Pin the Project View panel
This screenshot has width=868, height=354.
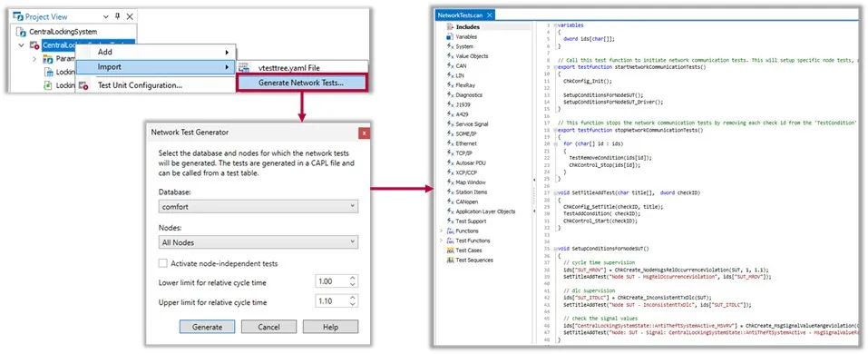pyautogui.click(x=117, y=16)
